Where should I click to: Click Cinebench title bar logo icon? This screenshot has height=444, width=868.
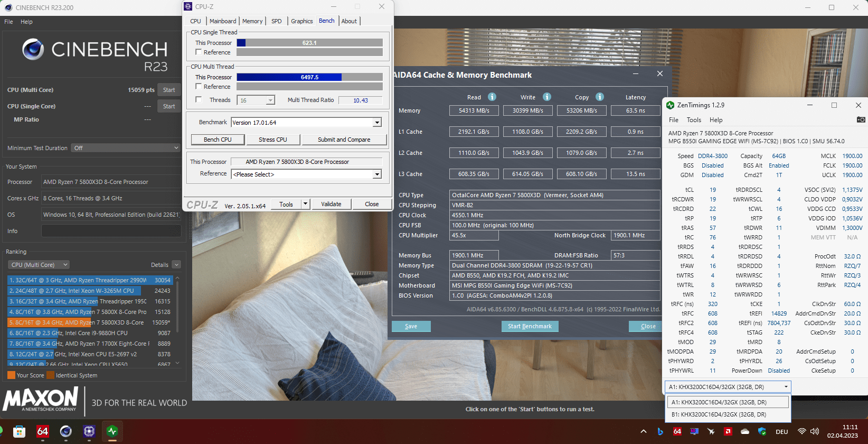click(x=8, y=7)
